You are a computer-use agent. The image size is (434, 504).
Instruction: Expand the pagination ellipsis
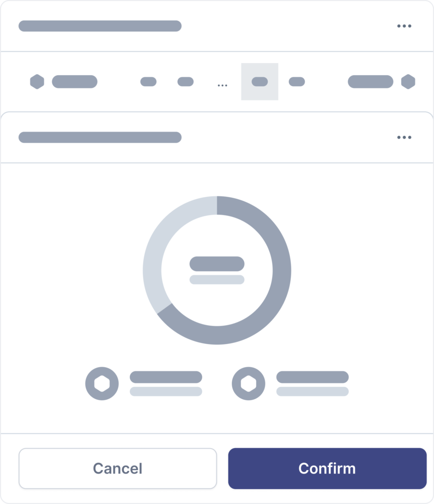(222, 85)
